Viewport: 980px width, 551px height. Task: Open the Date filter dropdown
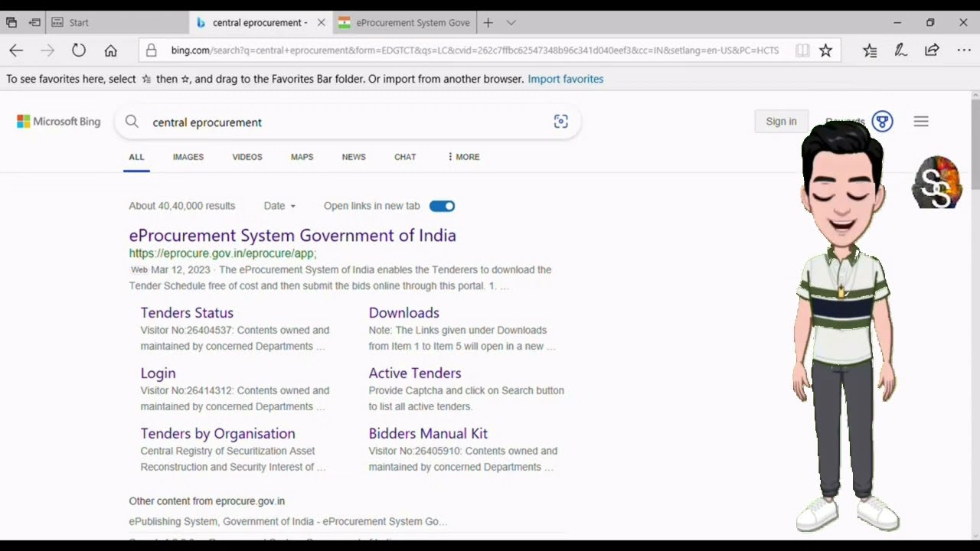coord(279,206)
